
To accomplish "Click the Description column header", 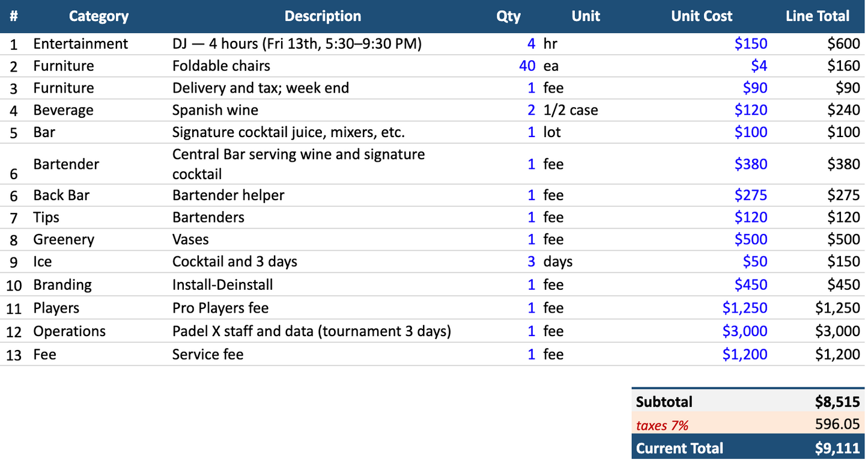I will [x=323, y=16].
